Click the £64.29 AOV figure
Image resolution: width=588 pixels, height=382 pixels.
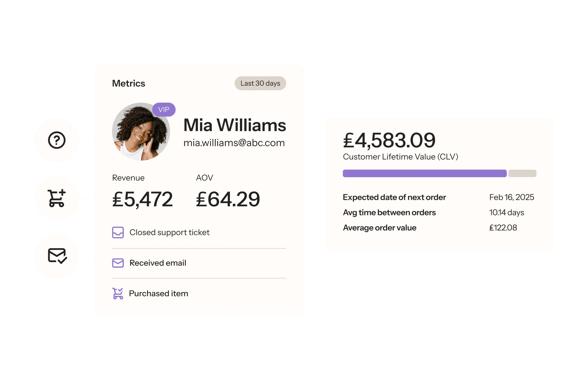tap(228, 199)
